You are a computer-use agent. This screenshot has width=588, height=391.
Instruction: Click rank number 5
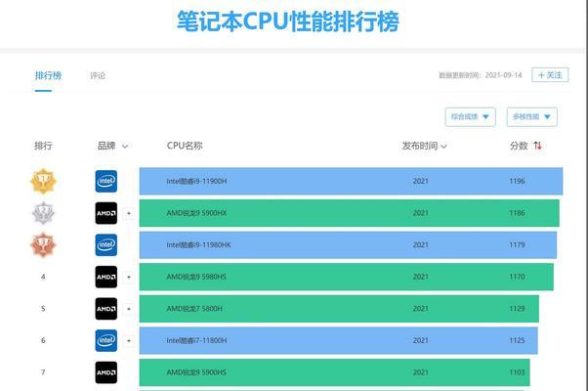point(43,309)
